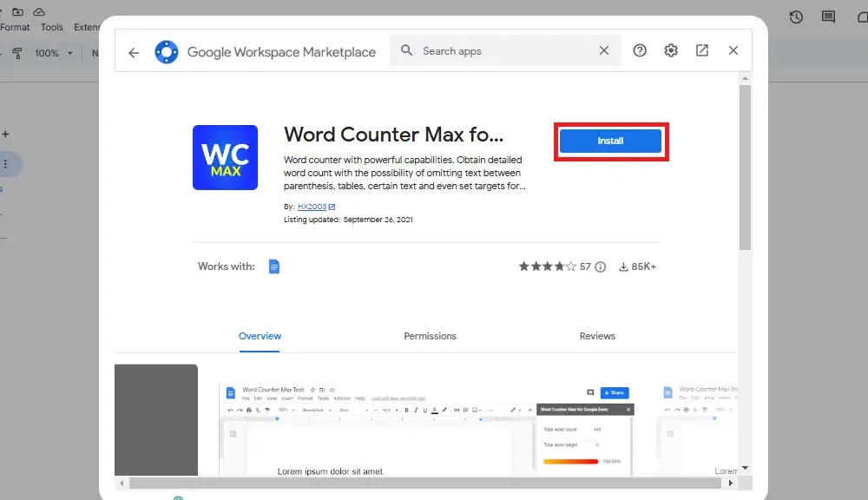Click the horizontal scrollbar left arrow
Image resolution: width=868 pixels, height=500 pixels.
(122, 483)
